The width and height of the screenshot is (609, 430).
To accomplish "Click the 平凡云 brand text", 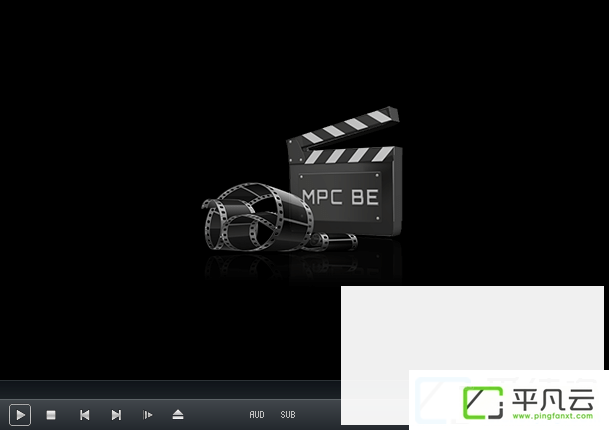I will (x=553, y=400).
